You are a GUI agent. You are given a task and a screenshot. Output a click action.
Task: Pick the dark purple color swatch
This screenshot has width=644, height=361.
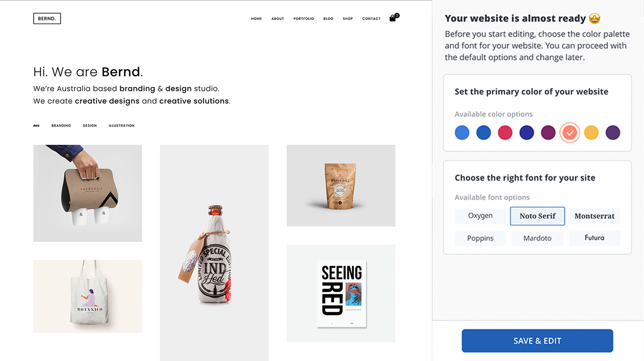coord(613,133)
